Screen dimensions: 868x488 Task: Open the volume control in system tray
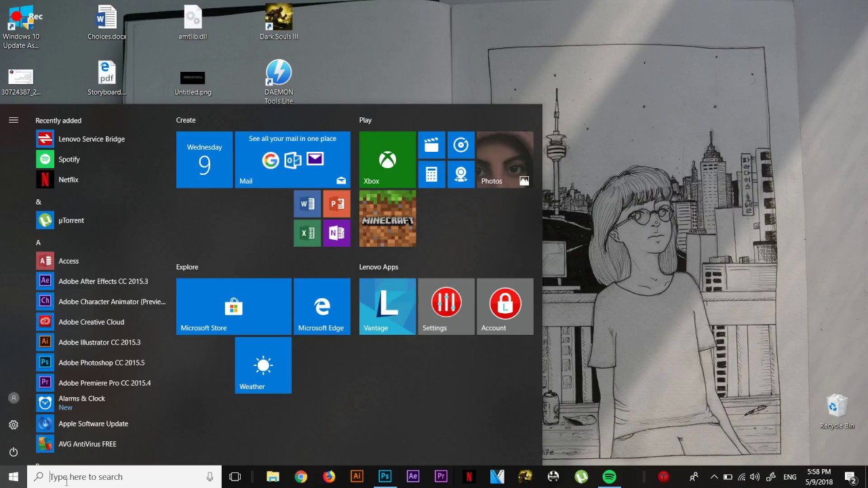coord(755,477)
